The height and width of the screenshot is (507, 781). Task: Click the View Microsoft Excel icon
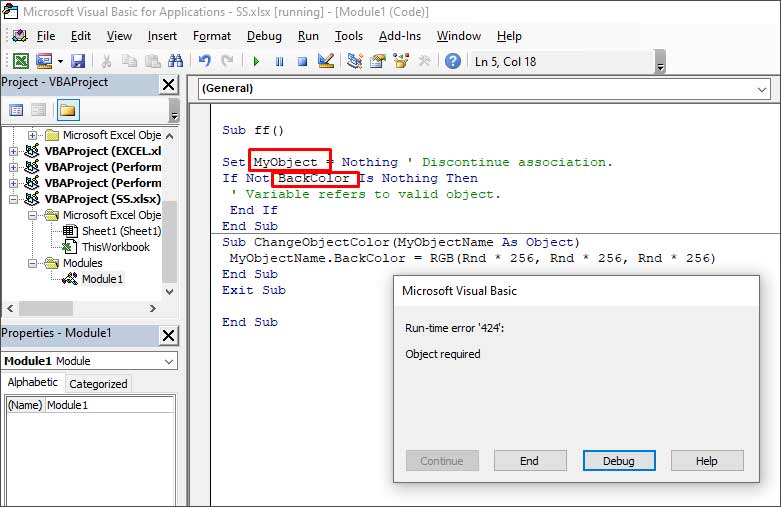pos(20,62)
